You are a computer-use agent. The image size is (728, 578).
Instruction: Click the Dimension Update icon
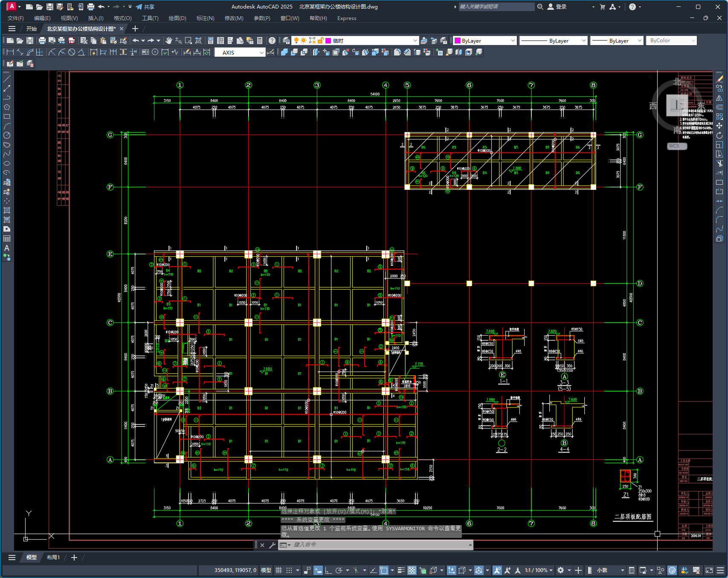(x=206, y=52)
